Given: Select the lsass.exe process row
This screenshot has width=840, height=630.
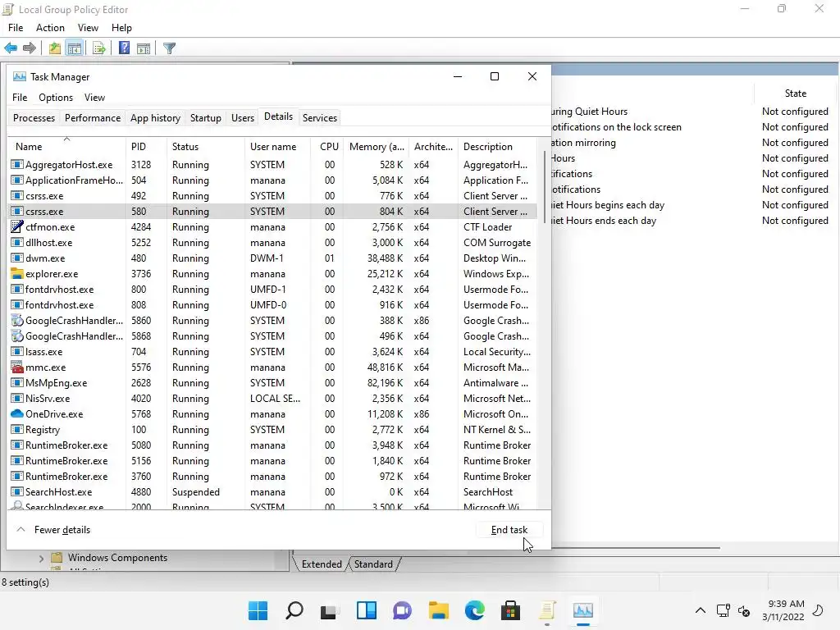Looking at the screenshot, I should tap(272, 352).
